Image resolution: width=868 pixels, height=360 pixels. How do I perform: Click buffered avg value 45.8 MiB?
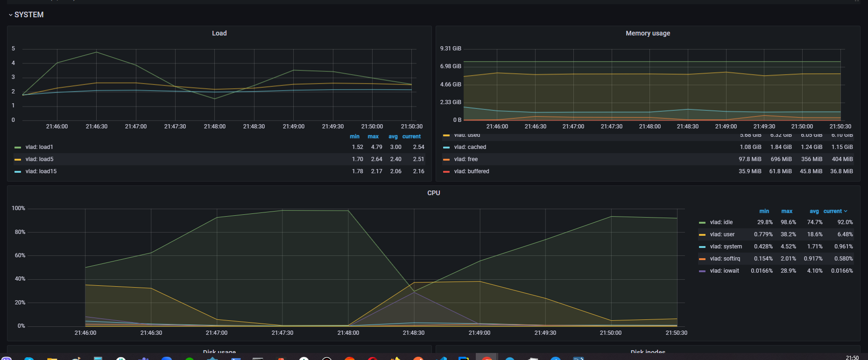coord(811,171)
